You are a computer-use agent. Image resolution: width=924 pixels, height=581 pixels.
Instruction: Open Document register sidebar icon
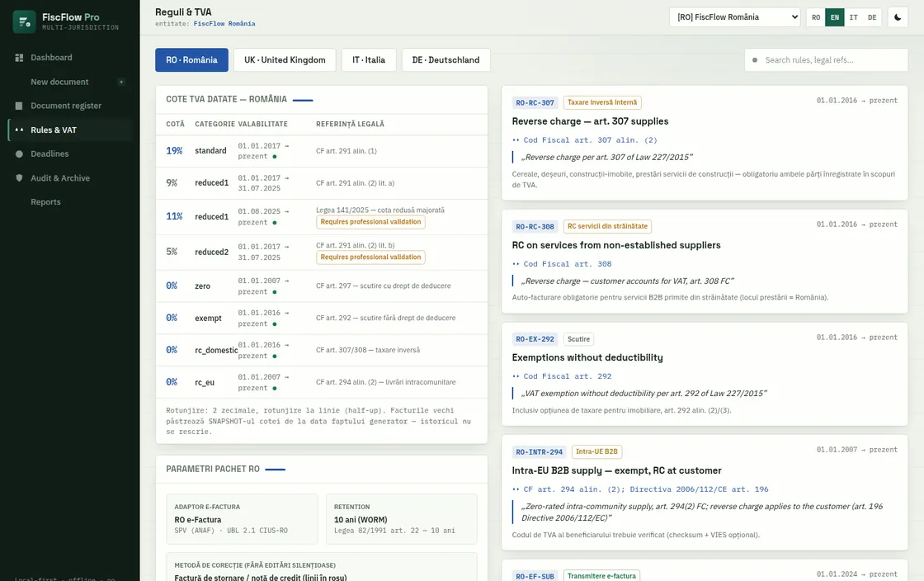(19, 106)
